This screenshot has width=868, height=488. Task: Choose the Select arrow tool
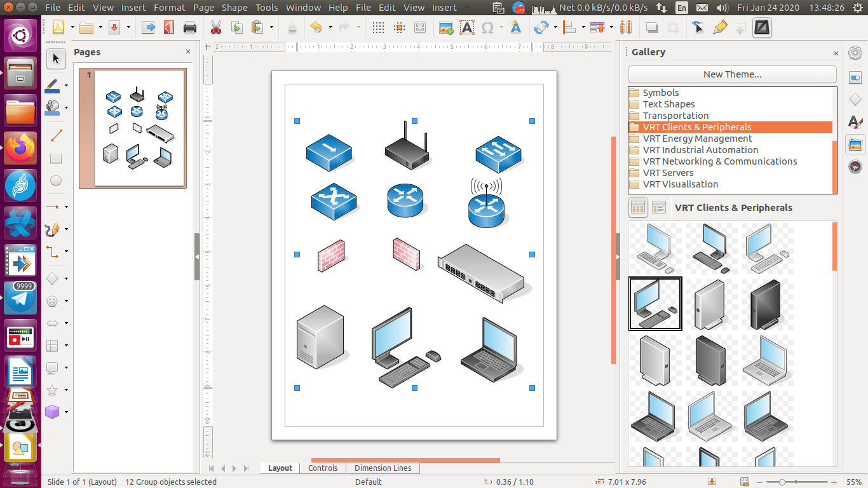point(56,59)
